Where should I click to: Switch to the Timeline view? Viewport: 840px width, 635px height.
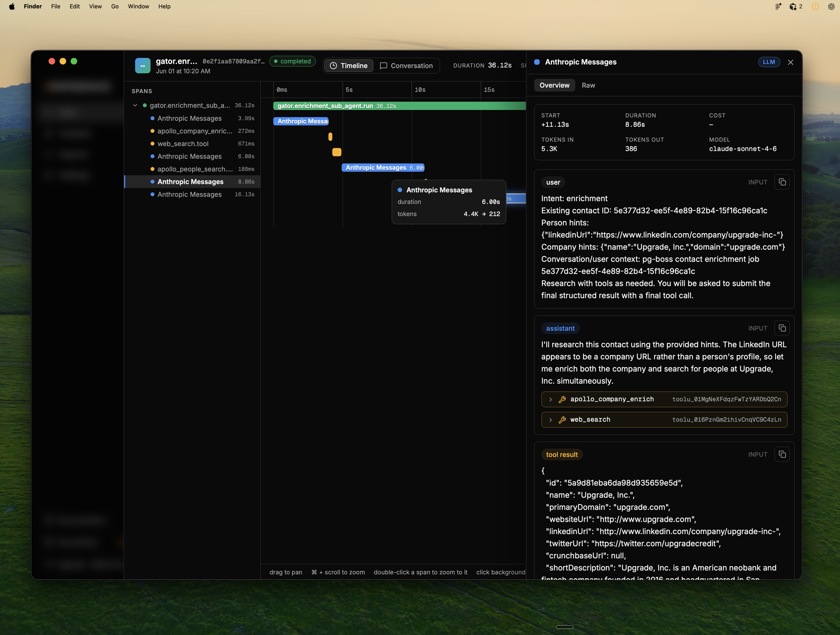(349, 66)
